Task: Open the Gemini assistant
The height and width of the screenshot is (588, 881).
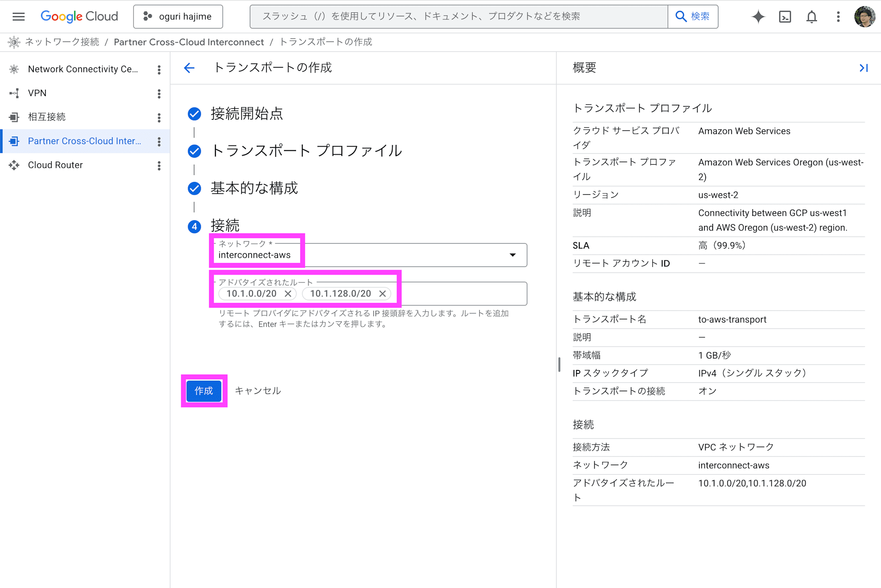Action: click(759, 16)
